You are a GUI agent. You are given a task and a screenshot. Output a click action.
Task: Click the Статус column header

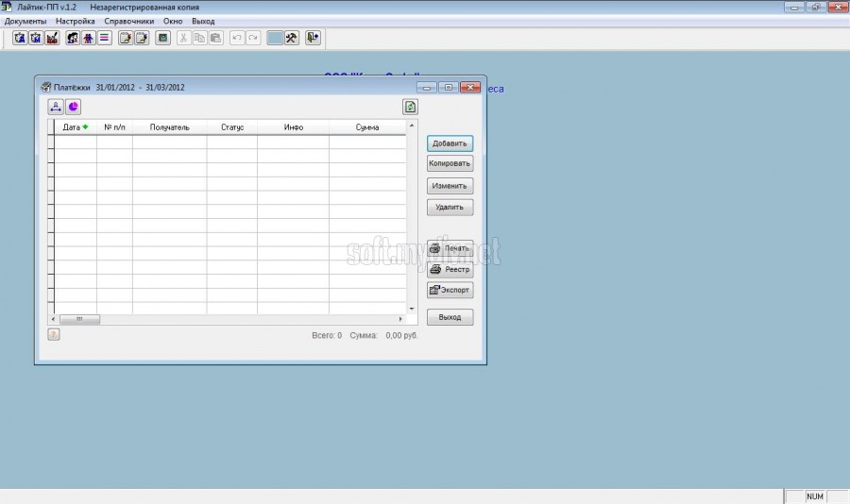[x=232, y=127]
